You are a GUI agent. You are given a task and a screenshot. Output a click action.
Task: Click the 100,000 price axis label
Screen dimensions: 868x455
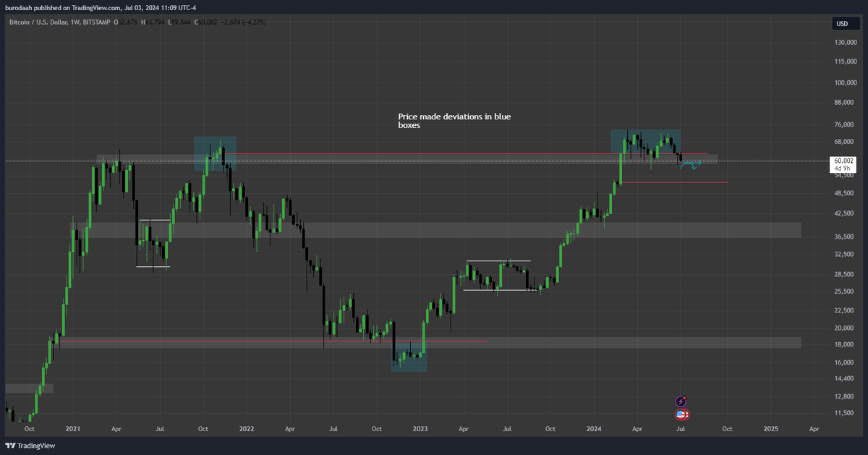[x=845, y=82]
